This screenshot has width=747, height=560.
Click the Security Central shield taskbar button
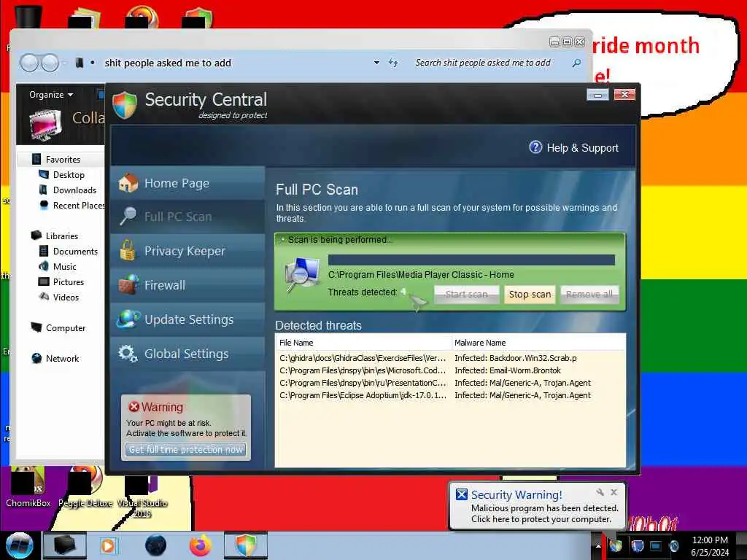click(246, 545)
